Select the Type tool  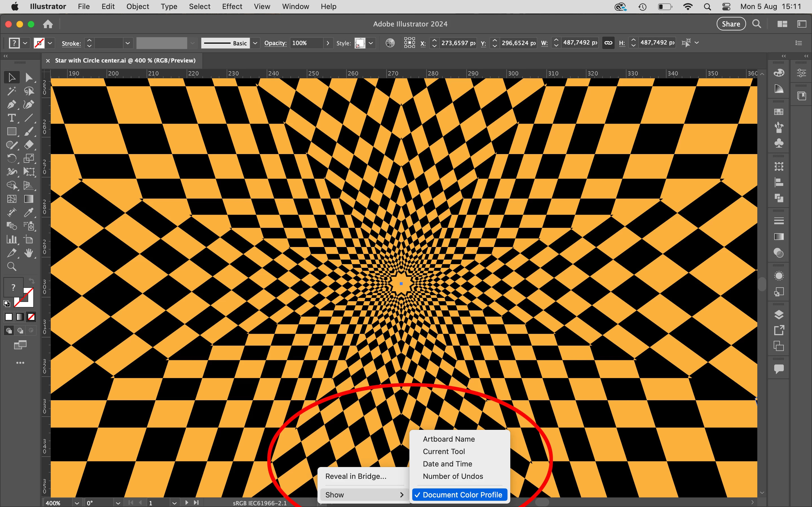[x=11, y=118]
